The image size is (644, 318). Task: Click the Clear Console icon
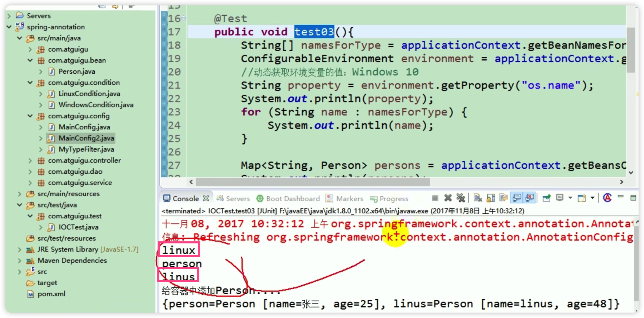(x=478, y=198)
